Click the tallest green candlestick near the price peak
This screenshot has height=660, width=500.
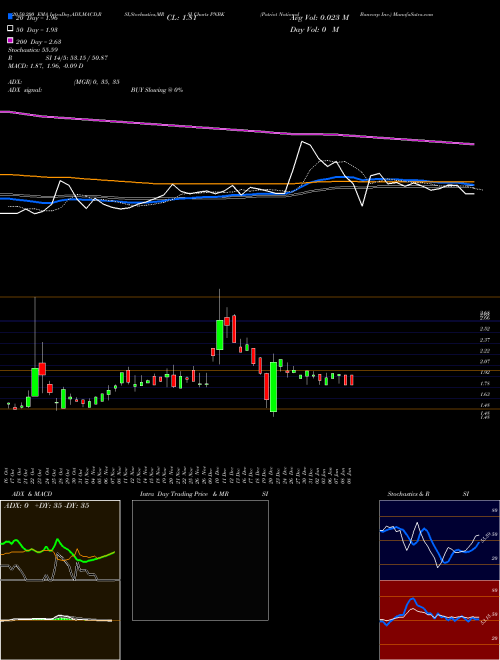(x=219, y=335)
